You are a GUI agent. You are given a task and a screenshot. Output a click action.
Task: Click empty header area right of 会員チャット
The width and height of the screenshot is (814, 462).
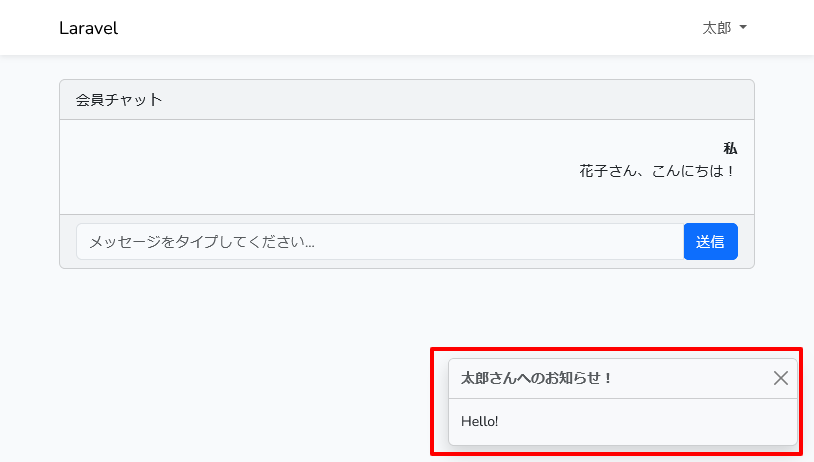(x=450, y=100)
